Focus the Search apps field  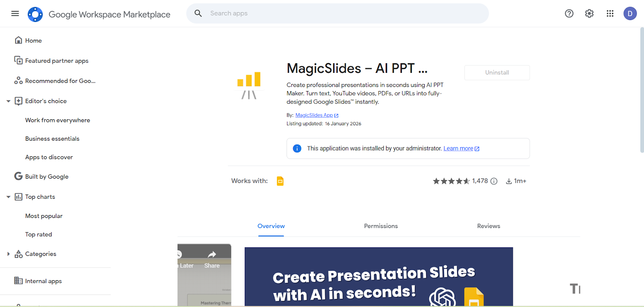pyautogui.click(x=337, y=13)
